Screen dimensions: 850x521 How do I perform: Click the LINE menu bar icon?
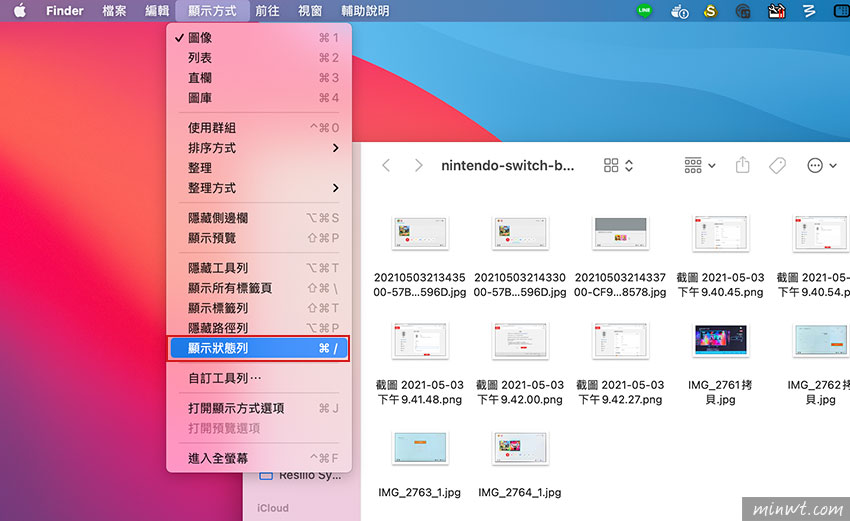coord(644,11)
